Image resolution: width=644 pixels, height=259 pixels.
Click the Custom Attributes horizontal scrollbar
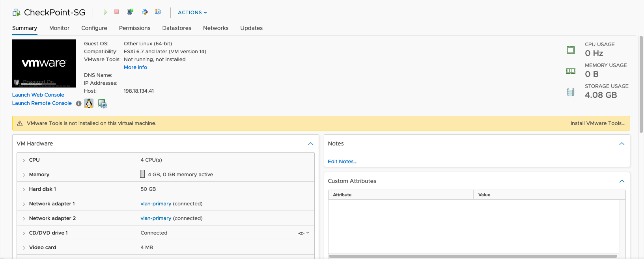[x=472, y=256]
